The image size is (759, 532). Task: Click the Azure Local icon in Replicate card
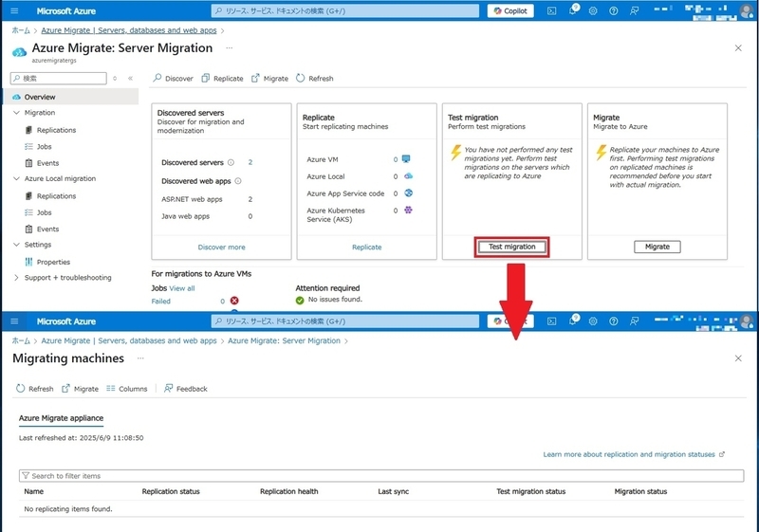click(409, 176)
